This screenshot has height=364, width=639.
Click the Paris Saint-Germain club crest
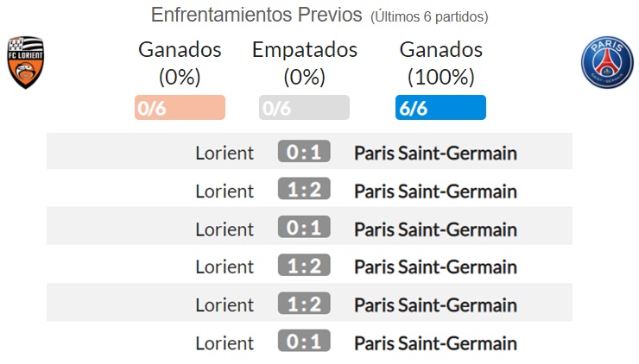(x=607, y=62)
